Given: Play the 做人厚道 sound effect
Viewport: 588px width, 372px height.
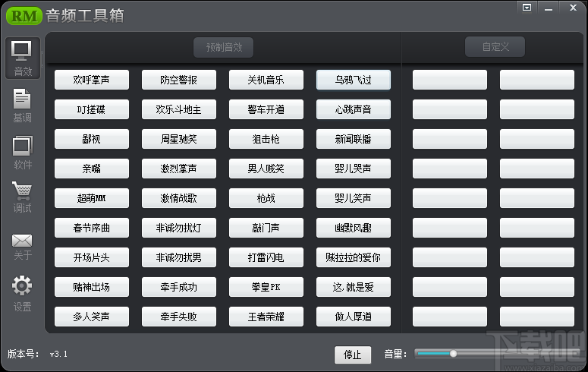Looking at the screenshot, I should pyautogui.click(x=354, y=317).
